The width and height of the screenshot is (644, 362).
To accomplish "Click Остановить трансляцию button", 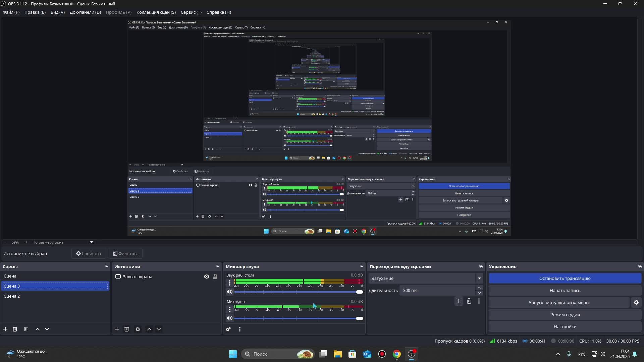I will click(565, 278).
